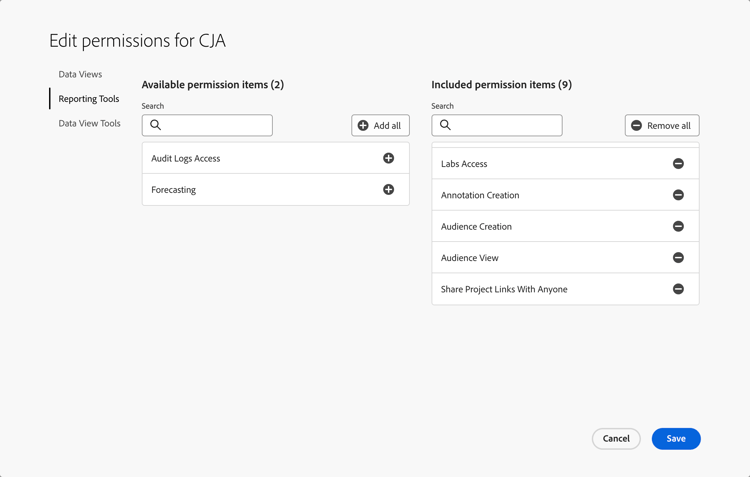The image size is (750, 477).
Task: Focus the included permission items search field
Action: pyautogui.click(x=506, y=125)
